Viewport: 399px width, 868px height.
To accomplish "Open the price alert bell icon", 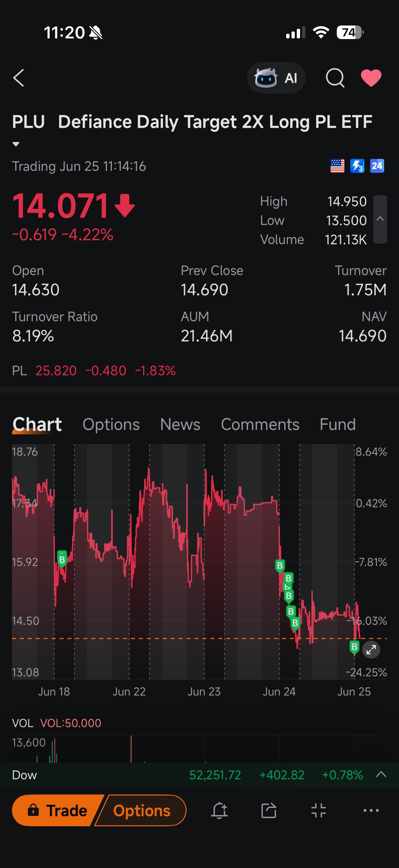I will point(219,810).
